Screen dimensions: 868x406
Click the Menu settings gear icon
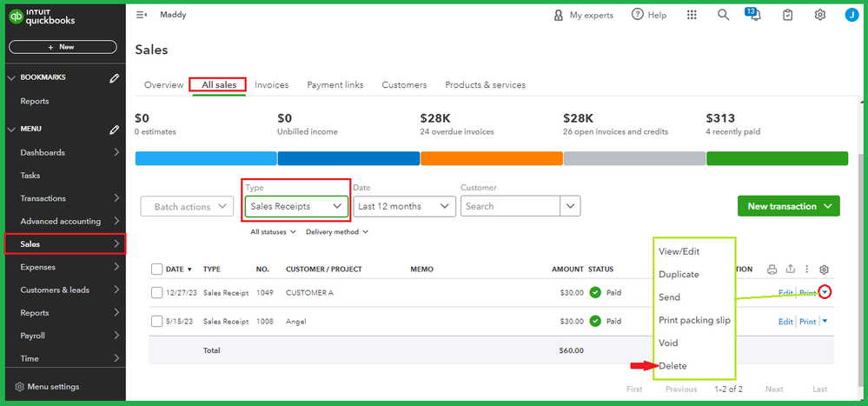click(x=19, y=387)
